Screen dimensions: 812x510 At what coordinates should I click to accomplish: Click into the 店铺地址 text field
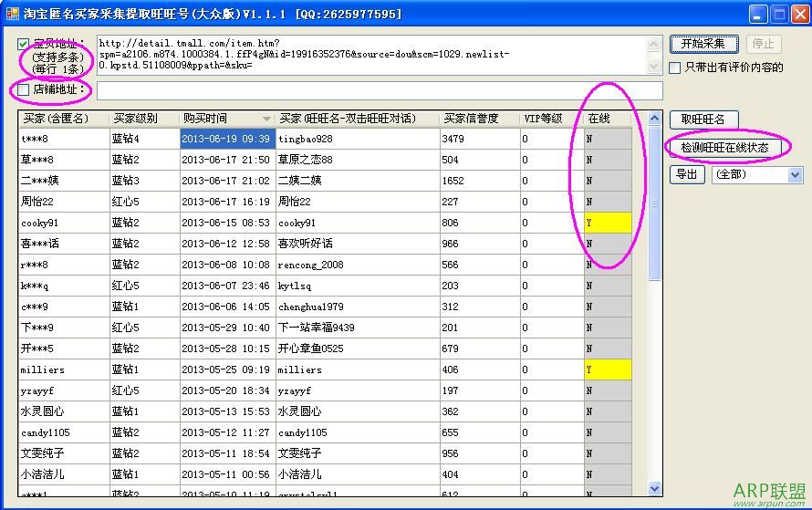tap(379, 90)
